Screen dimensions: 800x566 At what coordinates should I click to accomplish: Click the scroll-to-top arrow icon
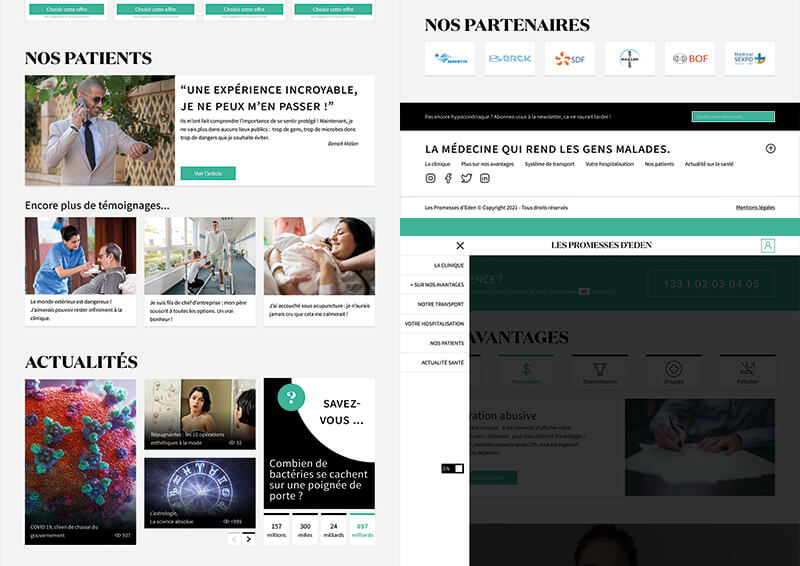click(x=770, y=148)
